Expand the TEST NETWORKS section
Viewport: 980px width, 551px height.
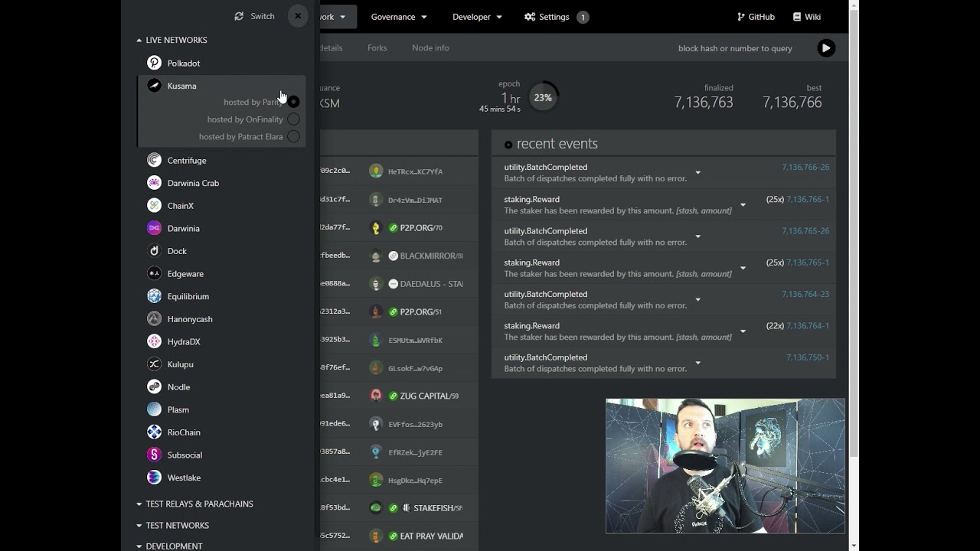click(x=172, y=525)
